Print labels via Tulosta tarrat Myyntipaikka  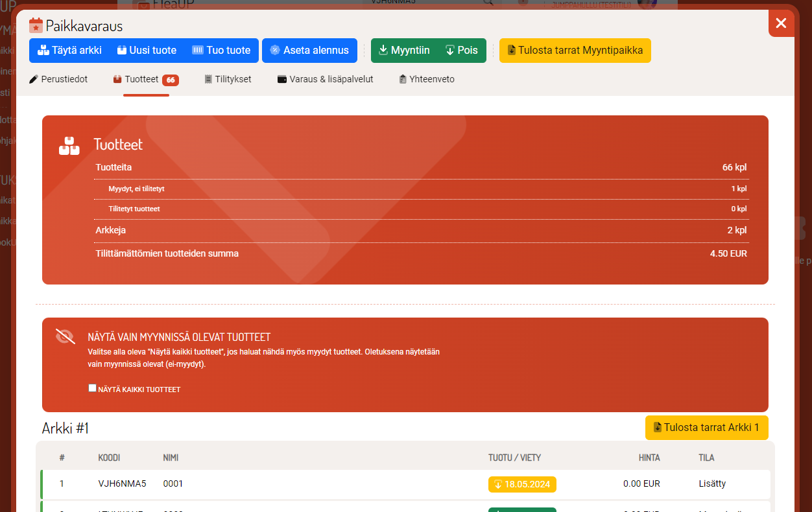(575, 51)
